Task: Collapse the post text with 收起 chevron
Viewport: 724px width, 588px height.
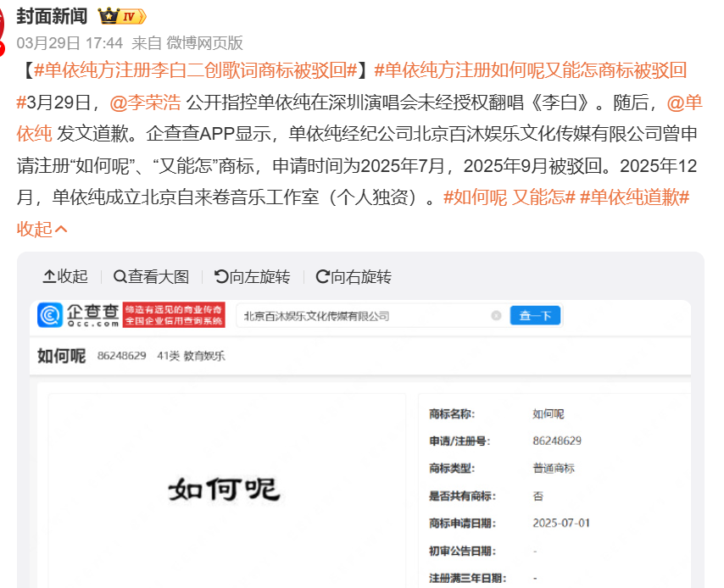Action: pyautogui.click(x=42, y=229)
